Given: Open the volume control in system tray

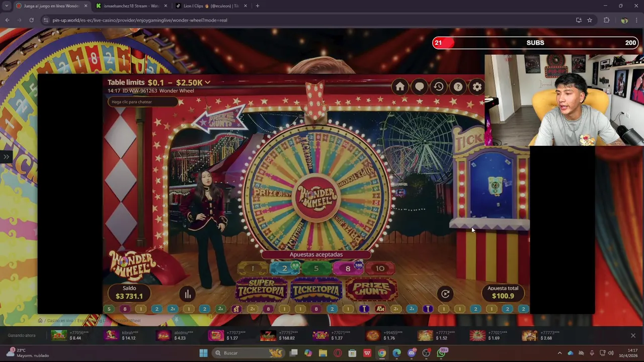Looking at the screenshot, I should (x=611, y=353).
